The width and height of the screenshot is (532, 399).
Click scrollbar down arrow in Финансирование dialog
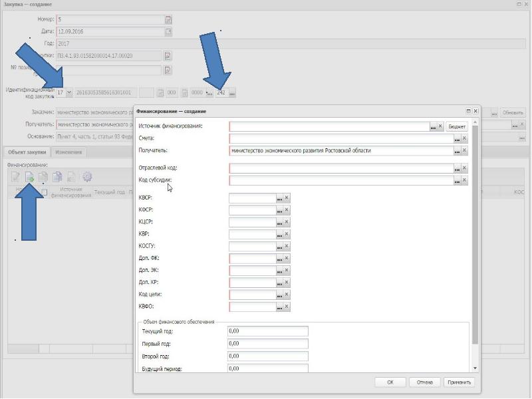click(x=475, y=368)
